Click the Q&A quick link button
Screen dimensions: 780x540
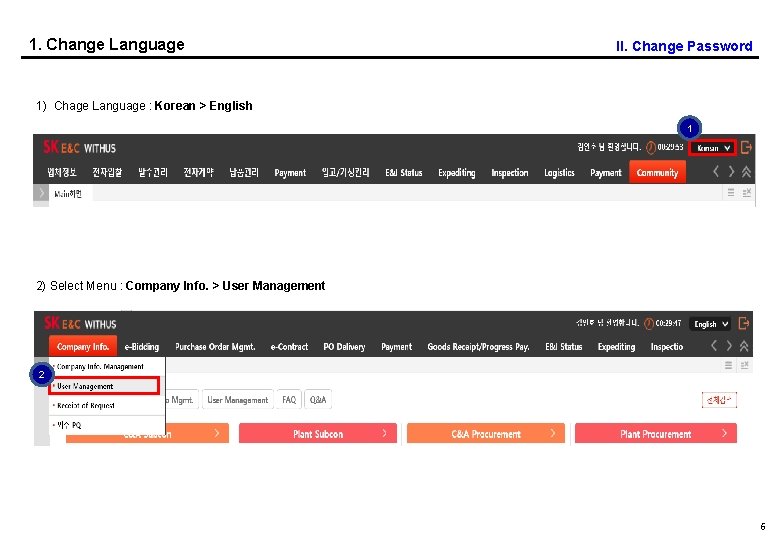pyautogui.click(x=318, y=399)
